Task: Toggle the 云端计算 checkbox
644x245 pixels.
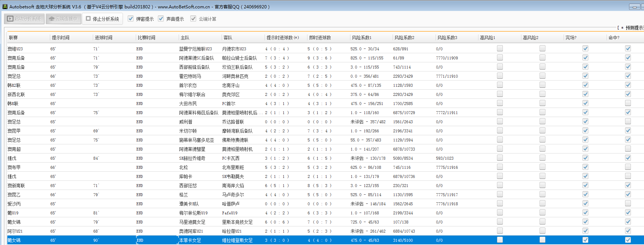Action: pyautogui.click(x=193, y=19)
